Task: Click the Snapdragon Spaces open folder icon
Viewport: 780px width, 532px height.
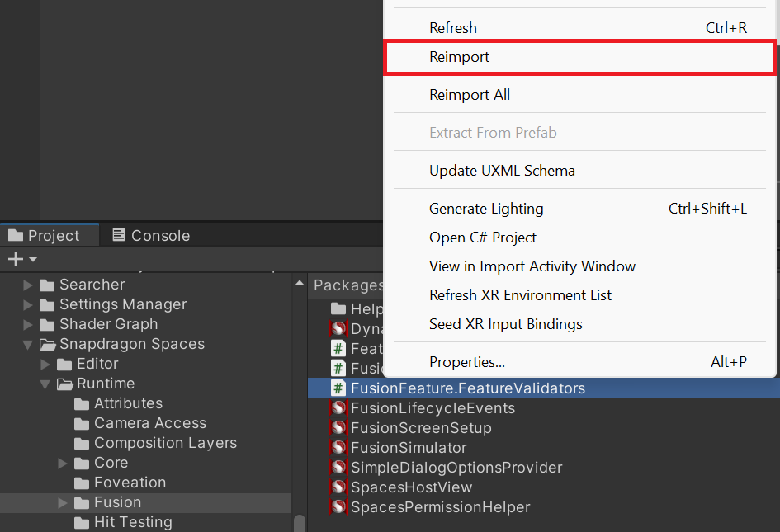Action: [48, 345]
